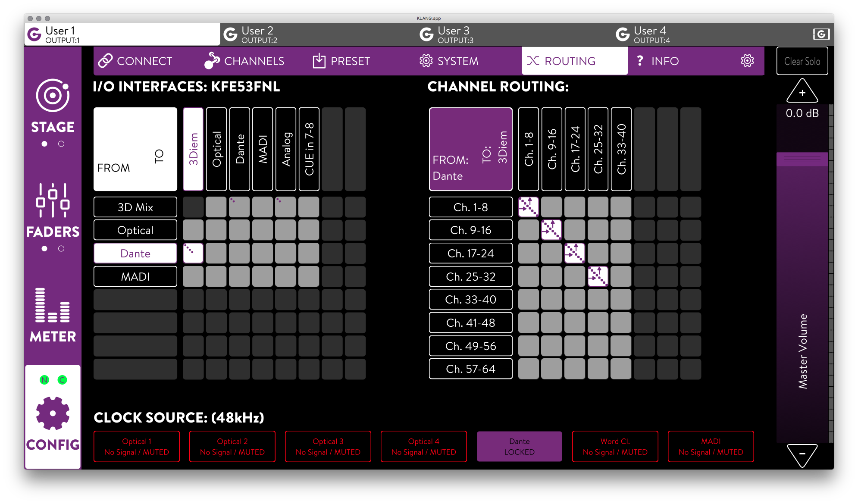Choose Optical 2 as clock source
Screen dimensions: 858x504
[232, 447]
